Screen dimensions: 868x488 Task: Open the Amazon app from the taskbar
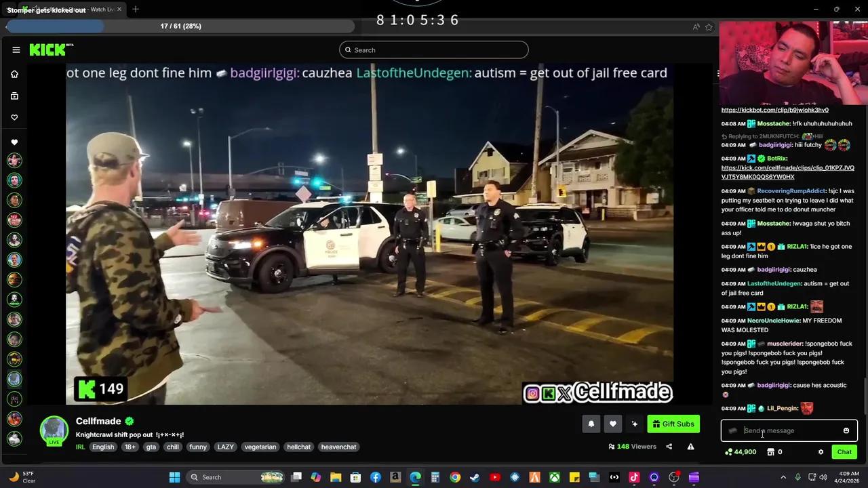point(395,477)
